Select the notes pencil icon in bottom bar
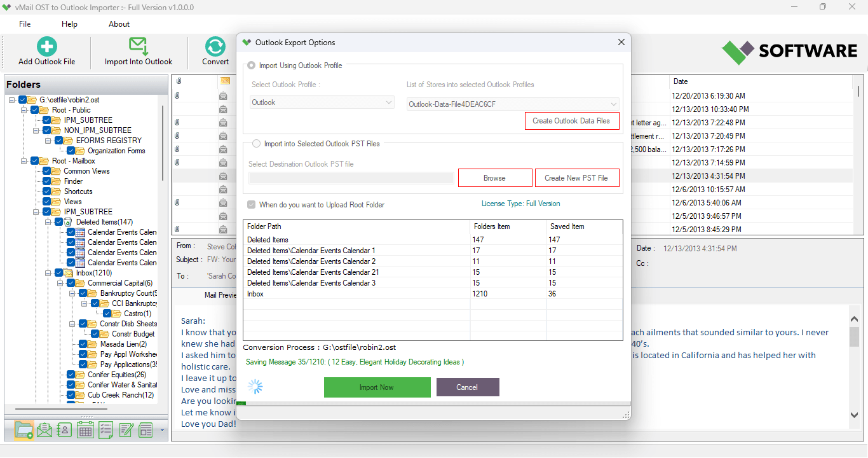Screen dimensions: 868x458 (126, 430)
